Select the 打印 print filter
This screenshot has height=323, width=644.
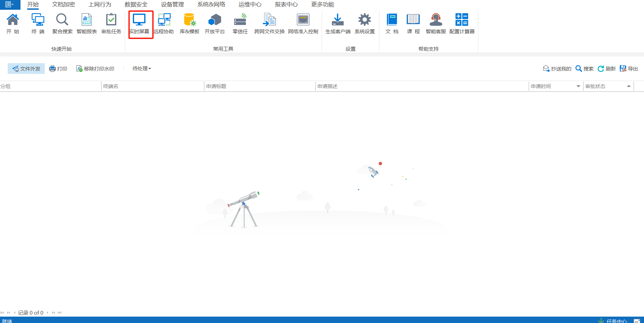[58, 69]
